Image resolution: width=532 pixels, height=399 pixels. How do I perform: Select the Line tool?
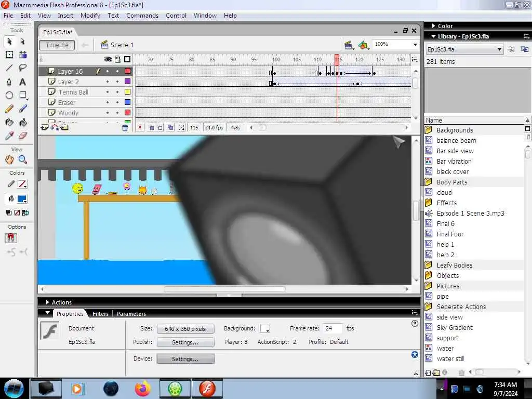coord(9,68)
